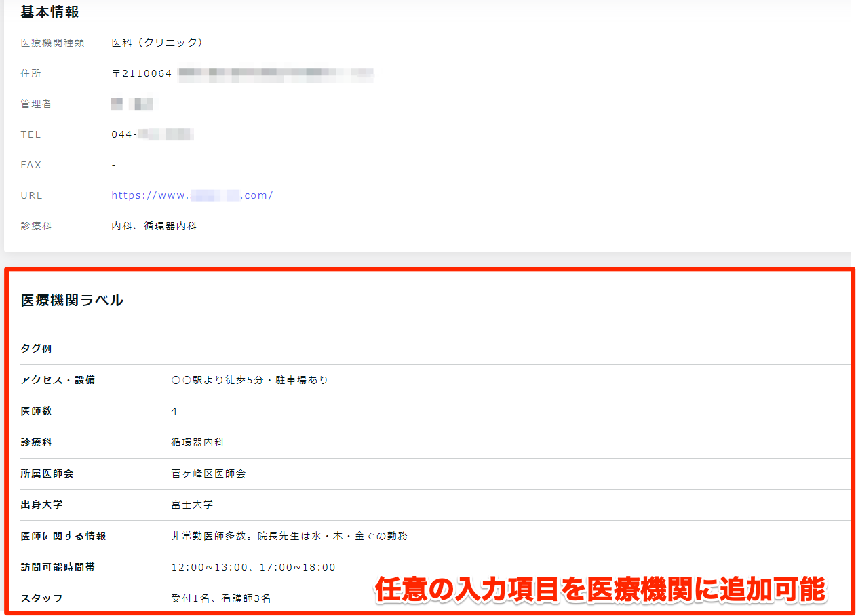
Task: Select the phone number starting 044
Action: (x=153, y=134)
